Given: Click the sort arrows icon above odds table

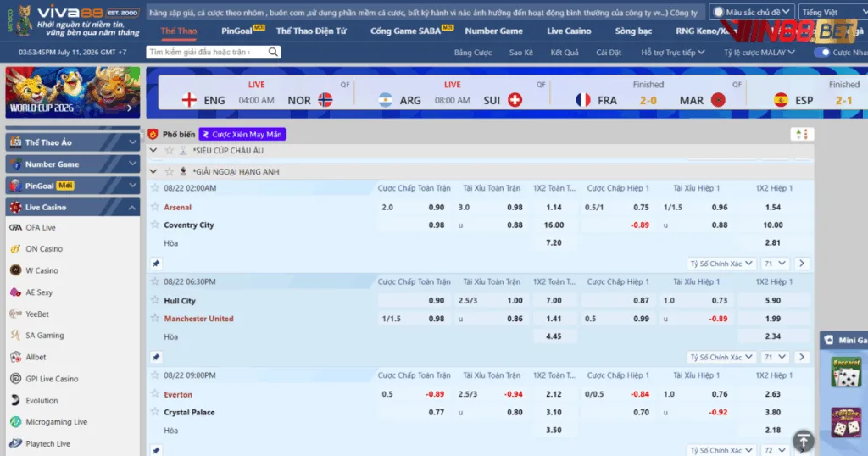Looking at the screenshot, I should 802,134.
